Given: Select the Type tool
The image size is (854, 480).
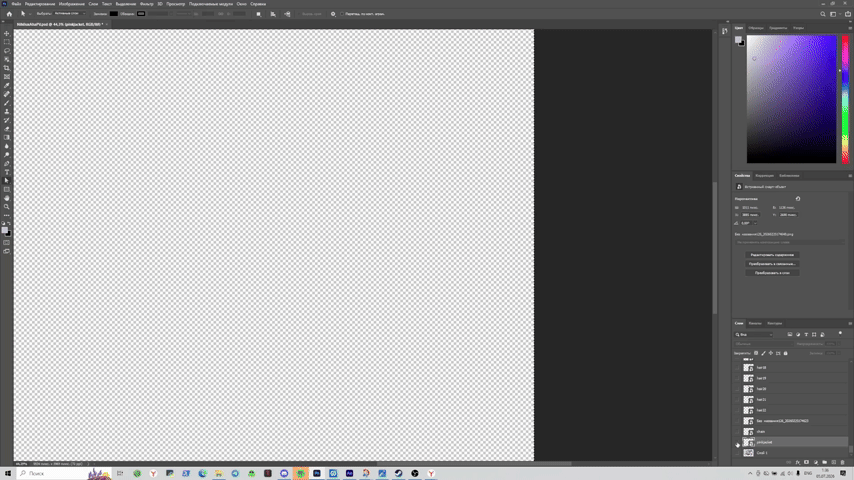Looking at the screenshot, I should pos(7,172).
